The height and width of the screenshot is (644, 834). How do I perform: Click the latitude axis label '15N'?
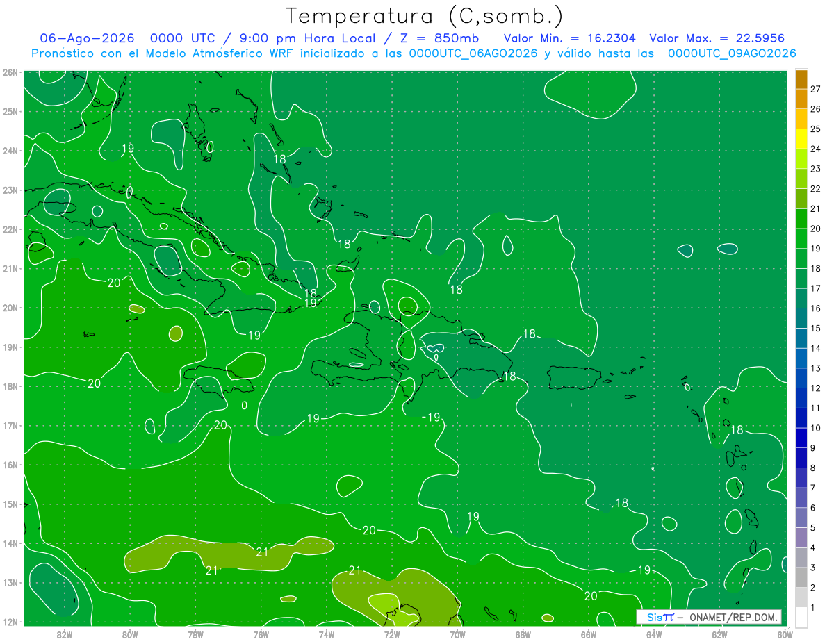[x=10, y=504]
